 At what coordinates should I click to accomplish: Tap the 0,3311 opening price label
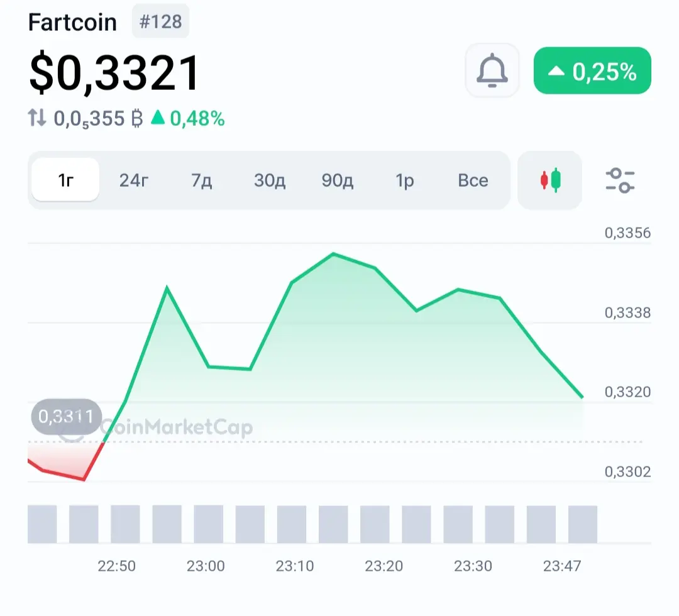pos(65,416)
